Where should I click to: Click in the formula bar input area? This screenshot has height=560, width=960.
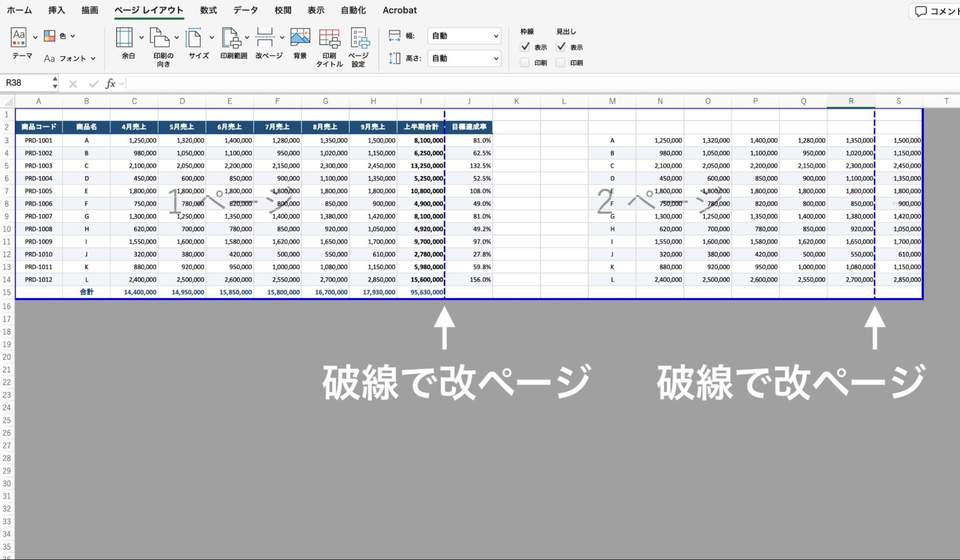[543, 84]
